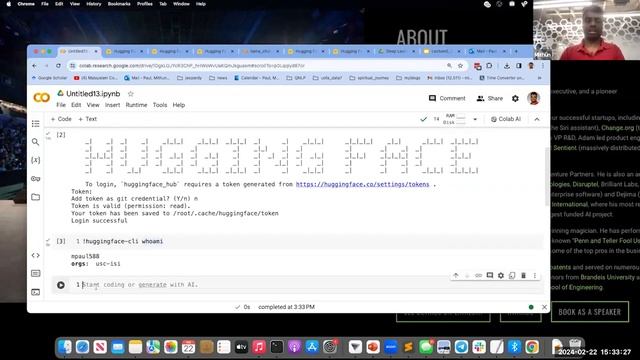Image resolution: width=640 pixels, height=360 pixels.
Task: Open the news bookmarks folder
Action: click(x=218, y=78)
